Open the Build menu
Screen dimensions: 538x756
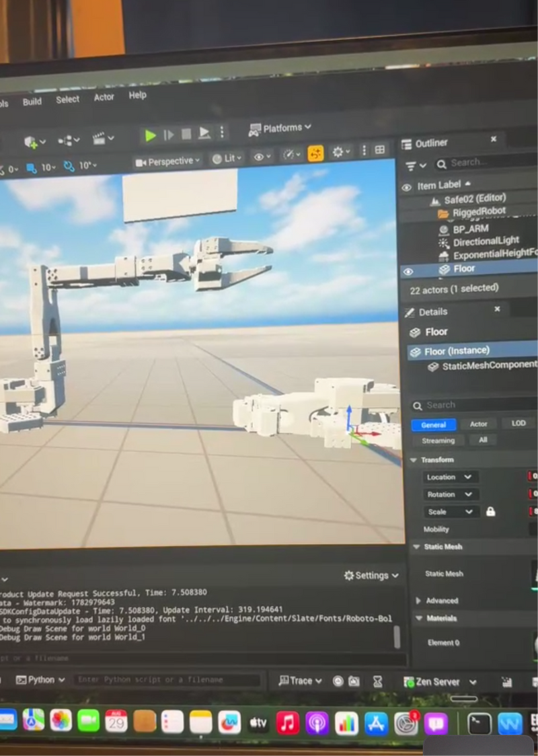[x=32, y=102]
